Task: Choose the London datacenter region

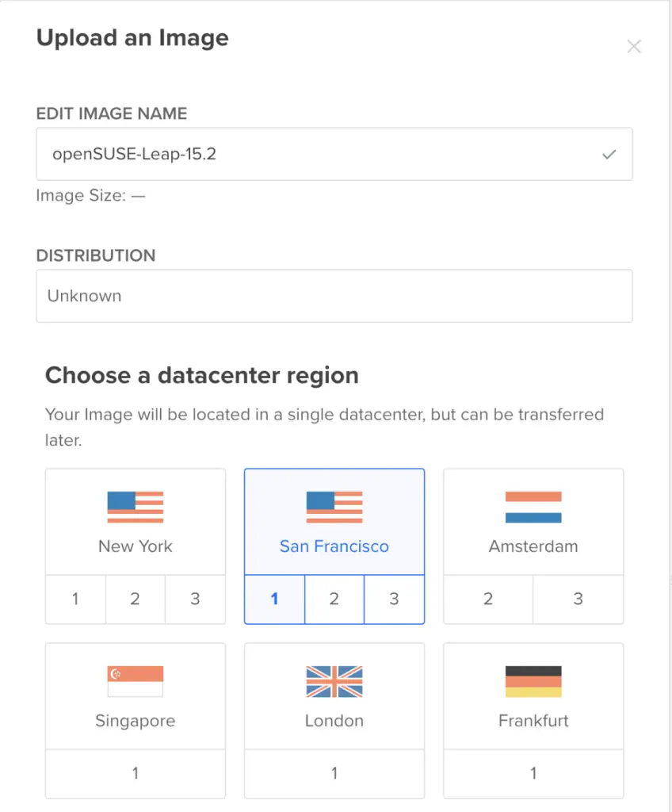Action: [x=334, y=696]
